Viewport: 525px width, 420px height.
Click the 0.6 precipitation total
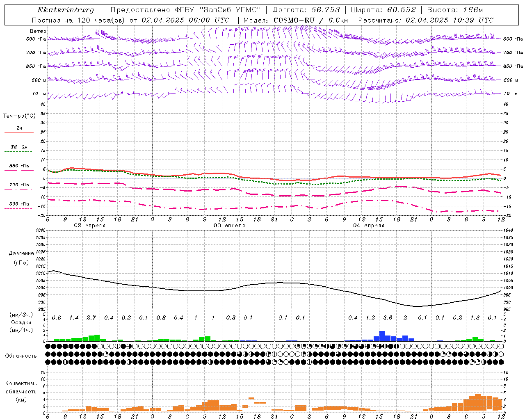point(56,318)
